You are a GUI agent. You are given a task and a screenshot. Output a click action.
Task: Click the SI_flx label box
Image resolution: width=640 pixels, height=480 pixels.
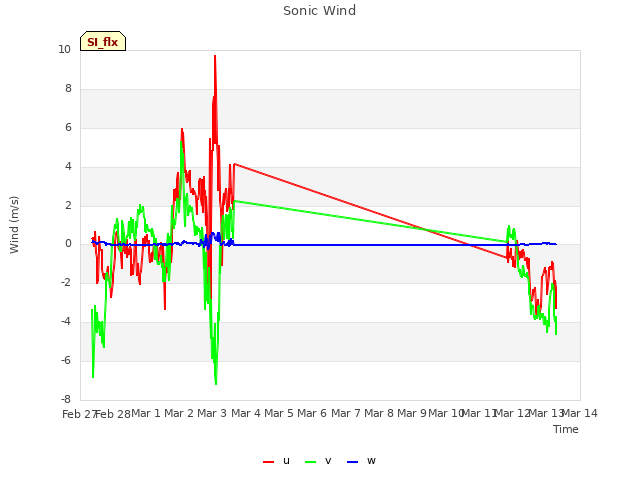[x=103, y=41]
